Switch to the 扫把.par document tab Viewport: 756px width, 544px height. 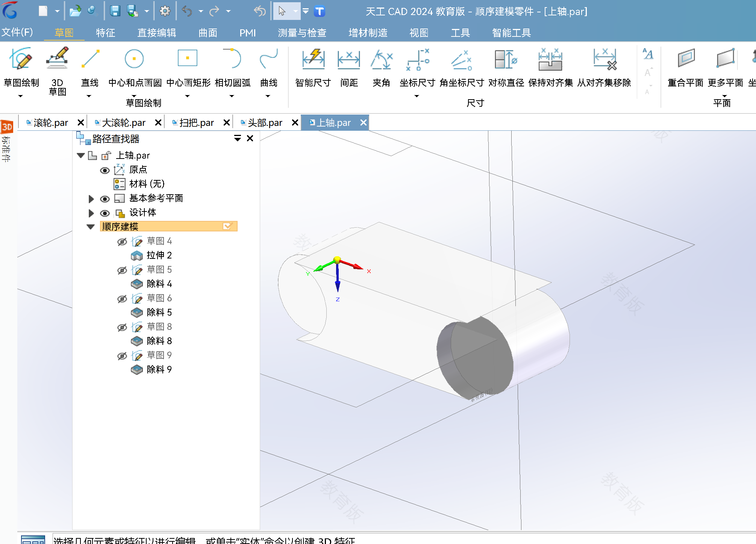pos(196,122)
